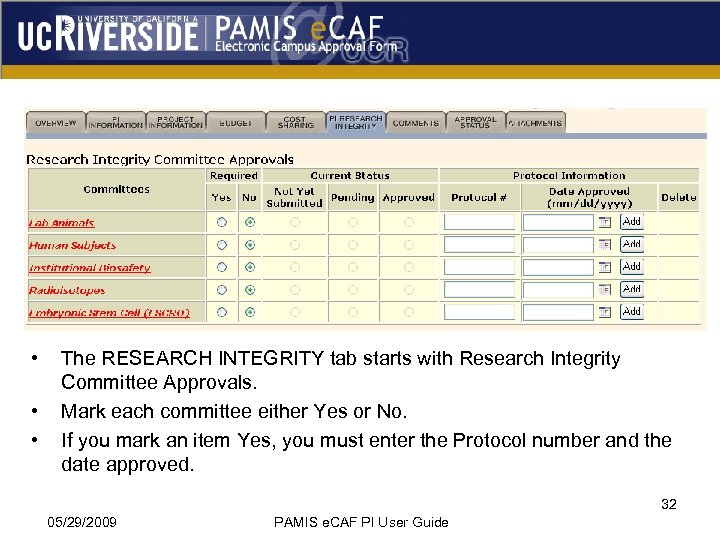Screen dimensions: 720x540
Task: Focus Protocol # field for Lab Animals
Action: click(x=479, y=222)
